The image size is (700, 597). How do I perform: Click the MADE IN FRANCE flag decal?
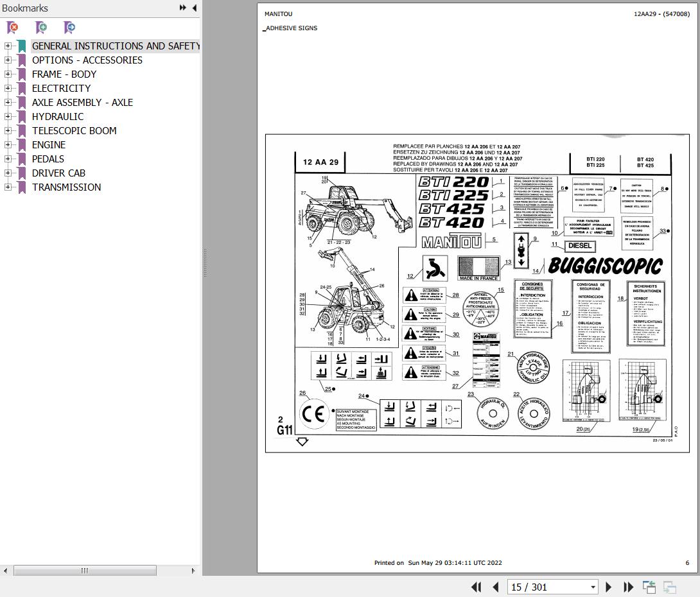478,268
